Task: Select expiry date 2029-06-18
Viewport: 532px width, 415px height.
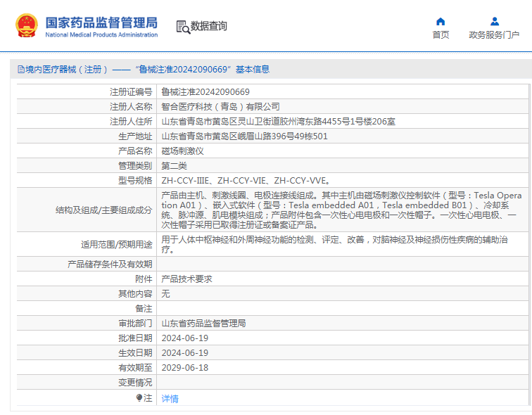Action: (x=185, y=368)
